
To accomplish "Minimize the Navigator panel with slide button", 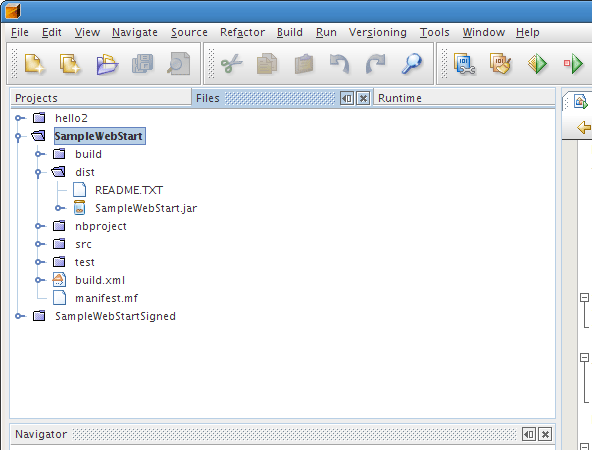I will [529, 435].
